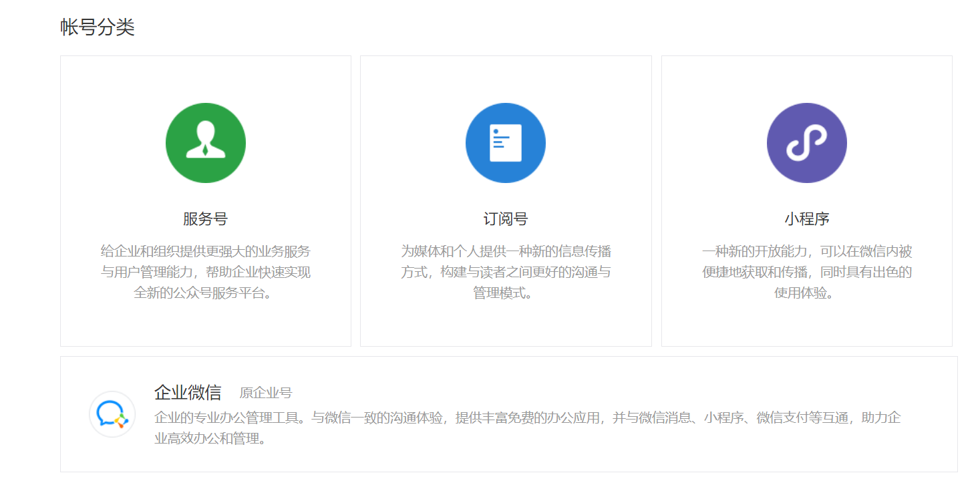Click the purple 小程序 icon
980x489 pixels.
pos(807,143)
